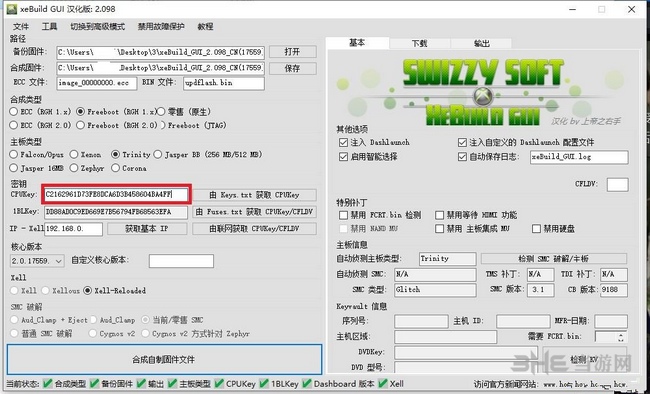Click the ECC 文件 name field
The image size is (650, 394).
(x=97, y=83)
